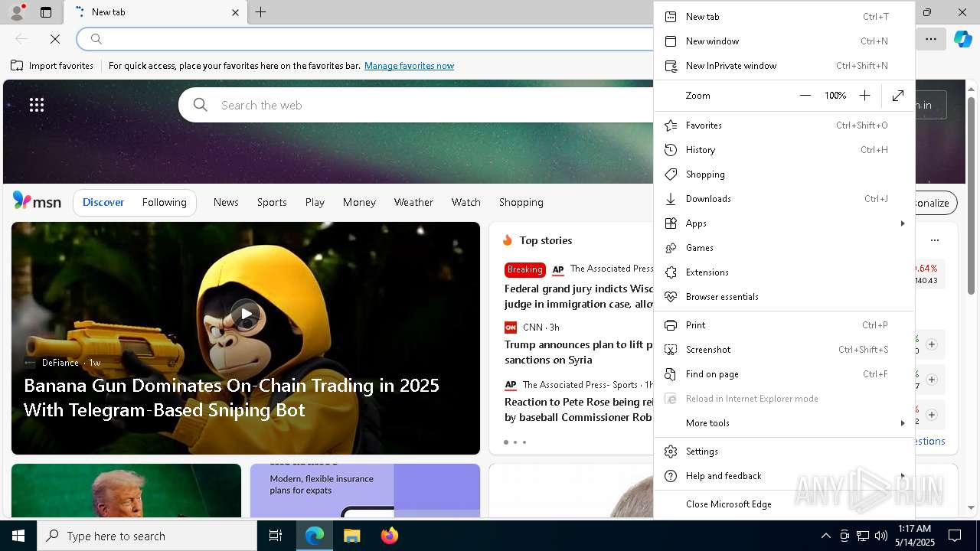
Task: Add a new tab with the plus button
Action: 260,12
